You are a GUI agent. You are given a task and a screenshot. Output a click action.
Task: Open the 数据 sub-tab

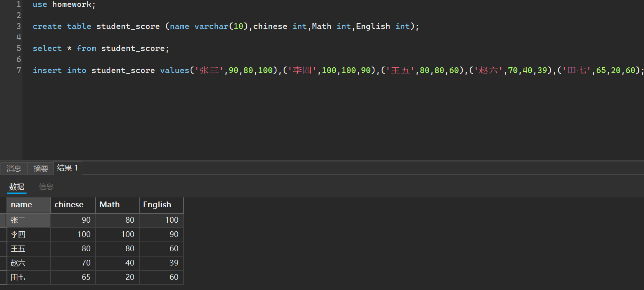tap(17, 187)
